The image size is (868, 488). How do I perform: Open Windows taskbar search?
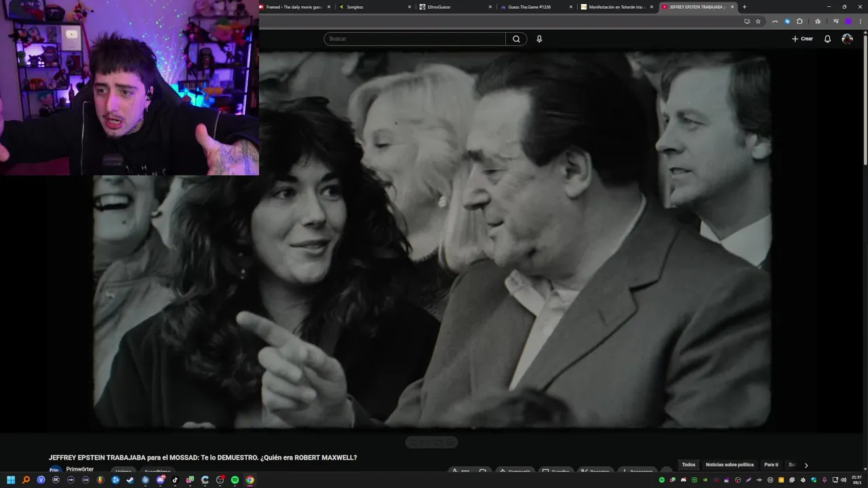[x=26, y=480]
